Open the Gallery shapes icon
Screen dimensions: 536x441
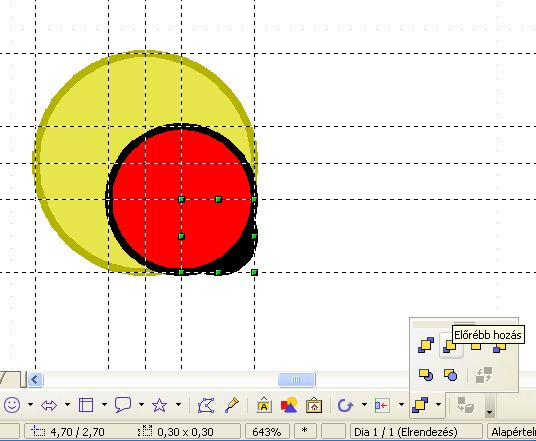[289, 405]
